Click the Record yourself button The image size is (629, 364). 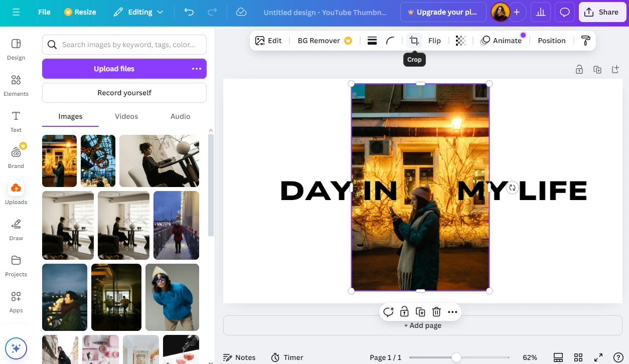point(124,93)
